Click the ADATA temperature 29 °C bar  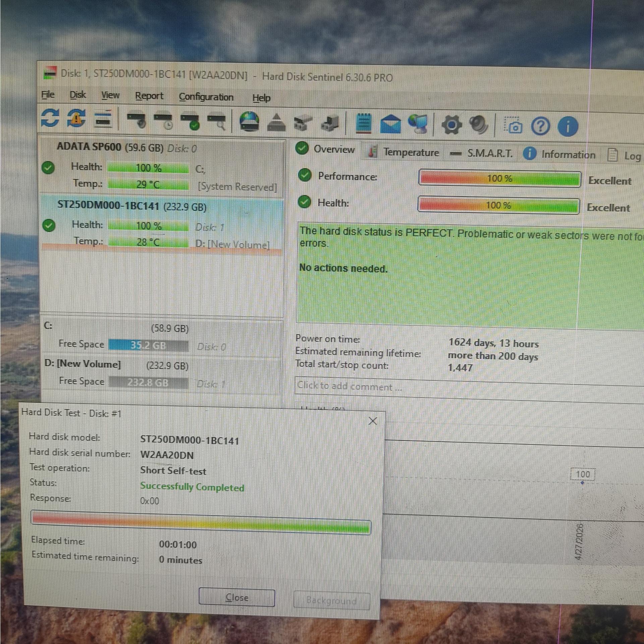pos(148,184)
